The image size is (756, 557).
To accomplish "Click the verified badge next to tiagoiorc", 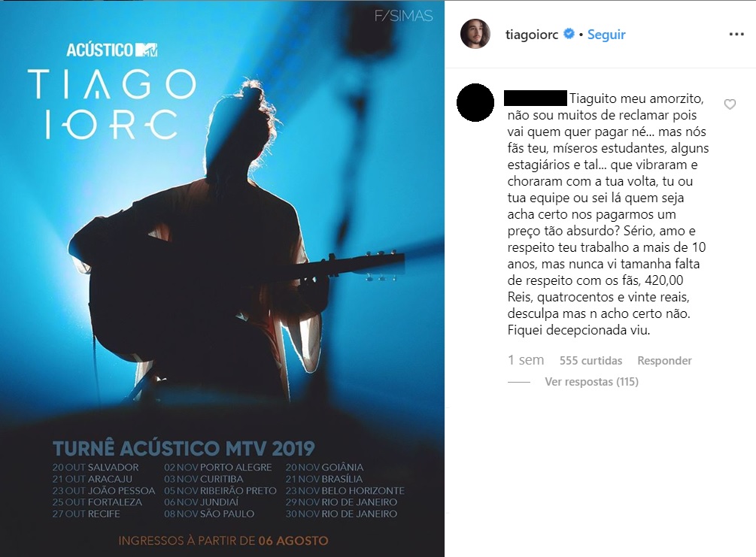I will click(x=569, y=34).
